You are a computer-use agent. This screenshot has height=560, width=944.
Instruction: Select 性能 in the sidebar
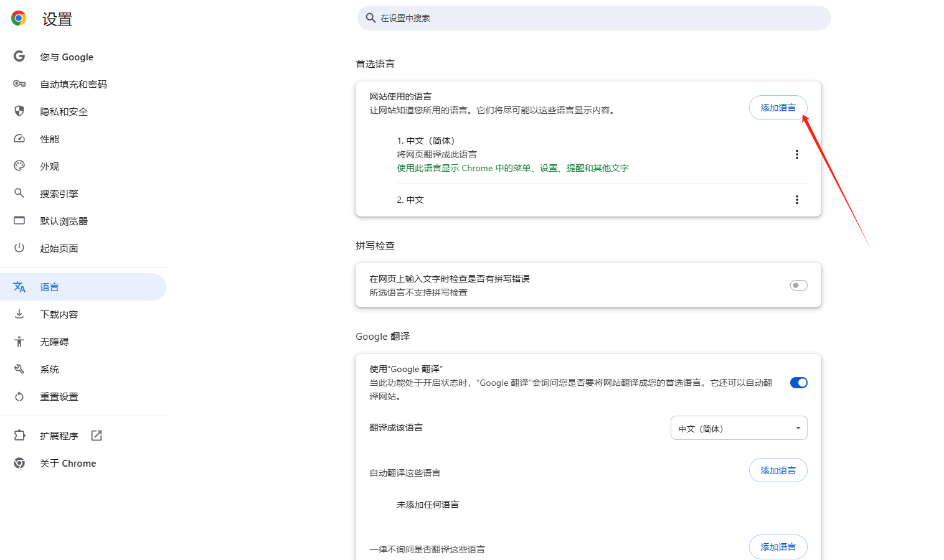83,139
